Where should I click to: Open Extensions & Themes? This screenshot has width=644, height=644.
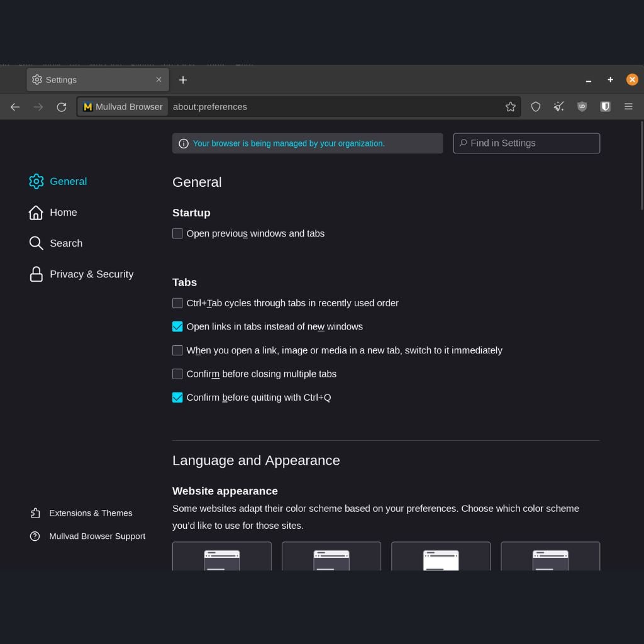click(x=81, y=513)
